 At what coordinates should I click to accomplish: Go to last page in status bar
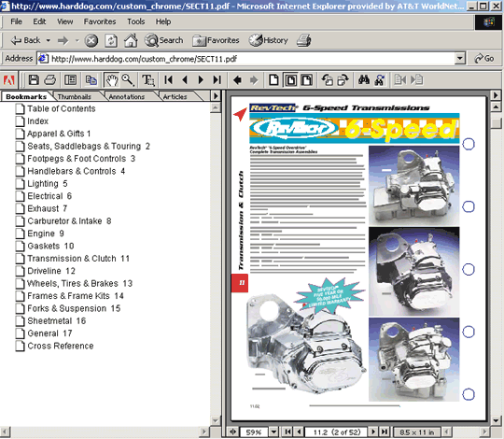point(385,432)
